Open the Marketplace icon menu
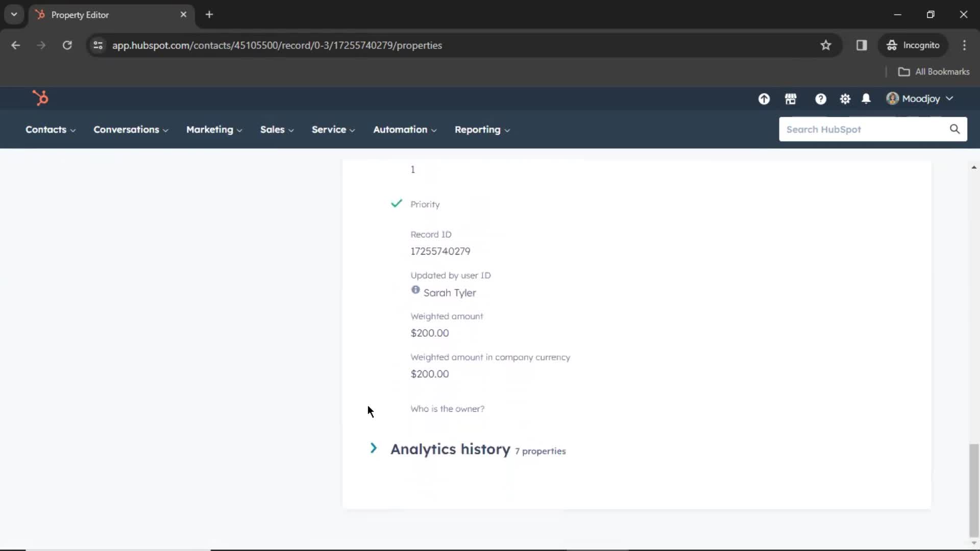980x551 pixels. [x=791, y=99]
